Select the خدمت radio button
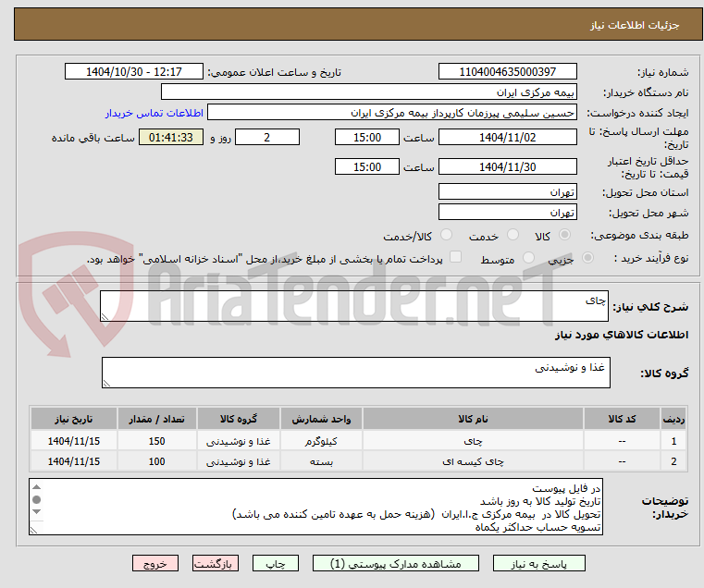Image resolution: width=704 pixels, height=588 pixels. 513,235
